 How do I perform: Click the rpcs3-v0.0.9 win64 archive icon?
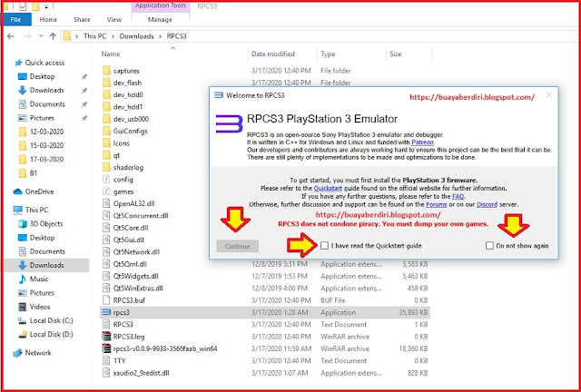click(106, 348)
